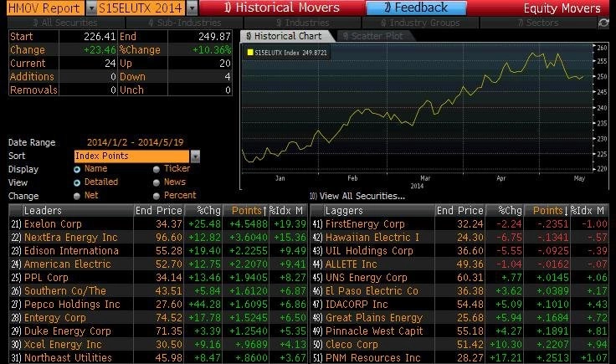616x364 pixels.
Task: Click the -2.24 percent change for FirstEnergy
Action: 509,223
